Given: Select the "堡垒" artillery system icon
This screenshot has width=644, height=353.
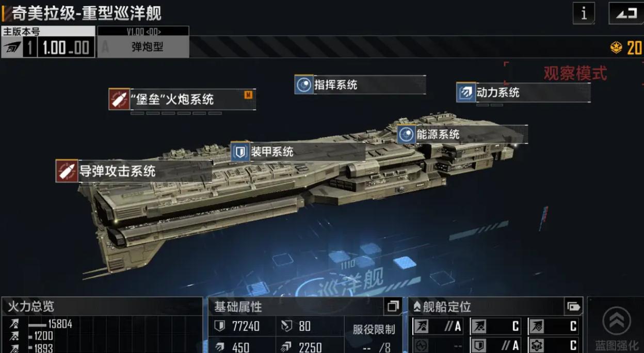Looking at the screenshot, I should [x=119, y=99].
